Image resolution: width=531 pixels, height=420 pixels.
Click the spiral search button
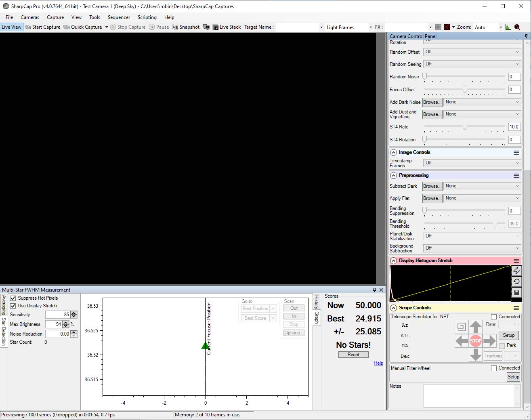[x=462, y=327]
